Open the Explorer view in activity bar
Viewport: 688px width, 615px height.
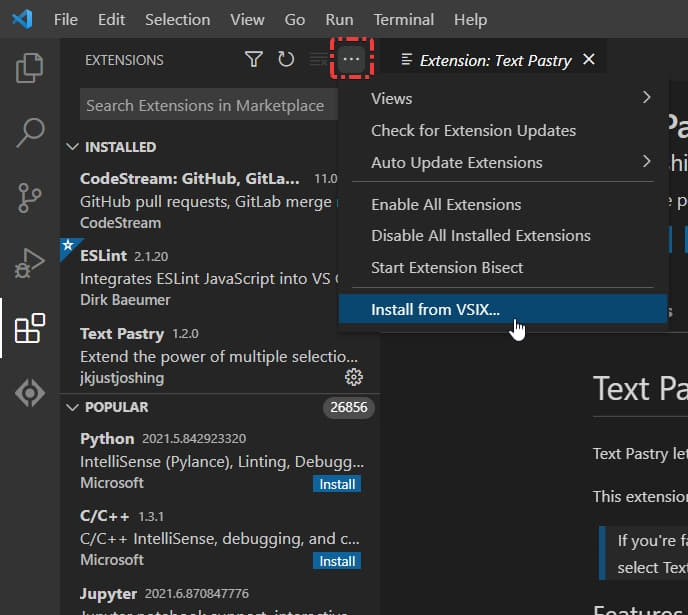tap(29, 68)
